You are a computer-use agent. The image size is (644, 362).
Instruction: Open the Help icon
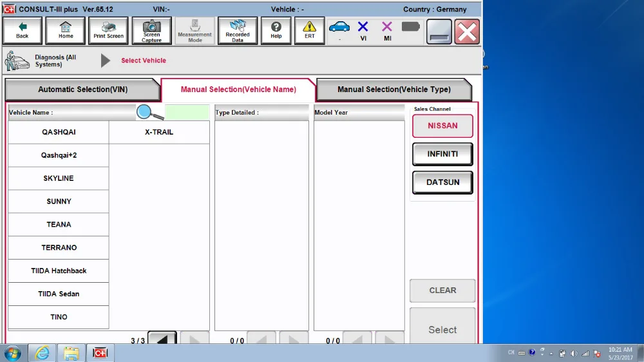[x=276, y=30]
